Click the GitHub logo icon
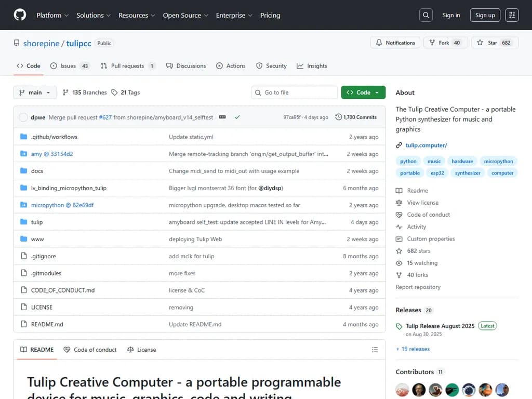This screenshot has width=532, height=399. coord(20,15)
